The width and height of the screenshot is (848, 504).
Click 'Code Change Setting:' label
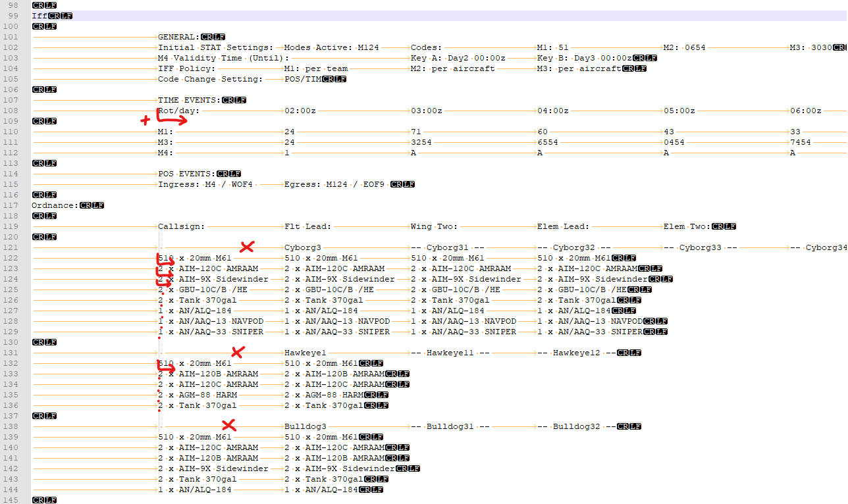tap(211, 79)
